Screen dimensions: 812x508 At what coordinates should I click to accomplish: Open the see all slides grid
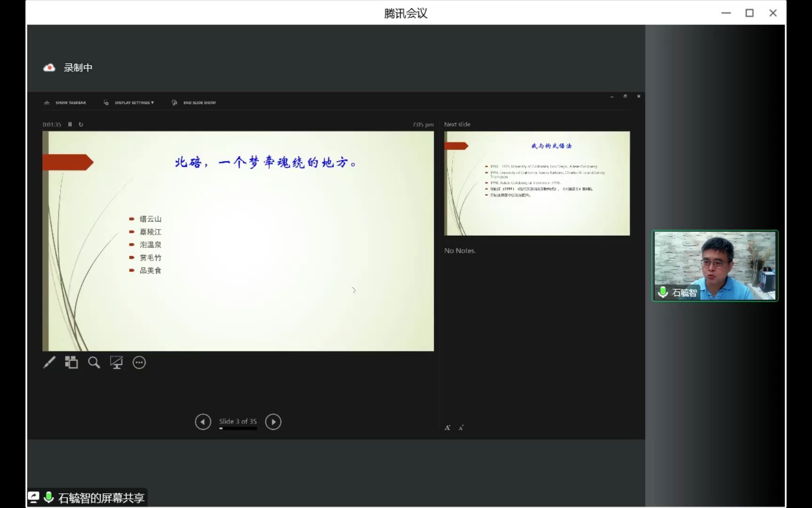click(71, 362)
